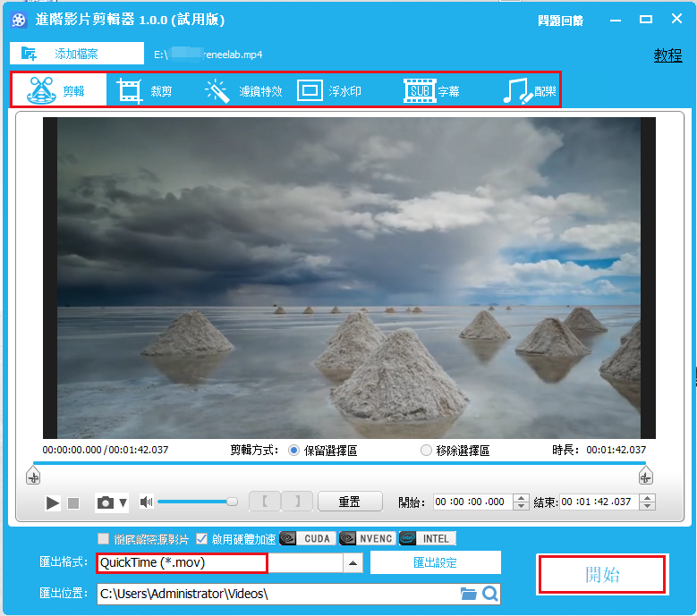Set the end mark with right bracket
The height and width of the screenshot is (616, 697).
tap(297, 502)
